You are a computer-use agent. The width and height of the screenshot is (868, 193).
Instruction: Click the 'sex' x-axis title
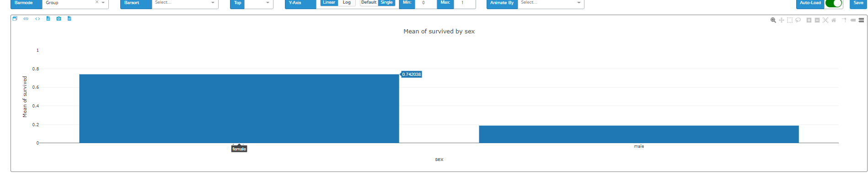pyautogui.click(x=439, y=159)
